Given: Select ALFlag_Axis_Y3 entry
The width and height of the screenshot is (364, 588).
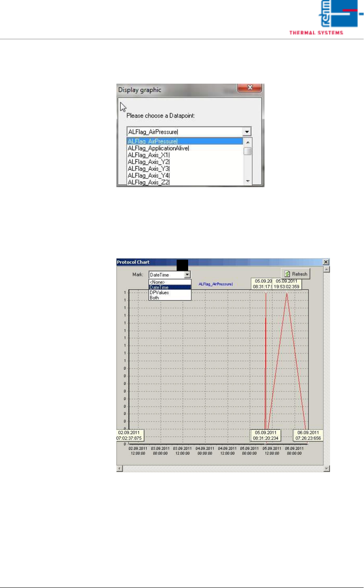Looking at the screenshot, I should point(185,169).
